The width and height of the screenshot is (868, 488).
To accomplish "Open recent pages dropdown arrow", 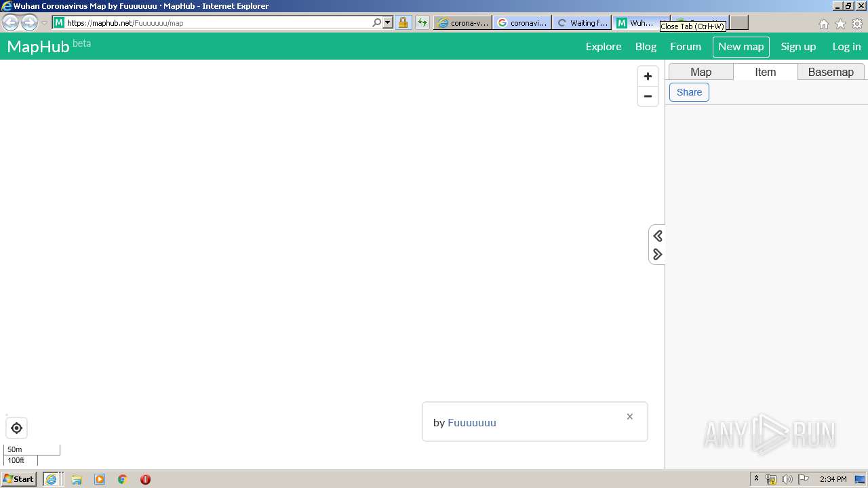I will 44,22.
